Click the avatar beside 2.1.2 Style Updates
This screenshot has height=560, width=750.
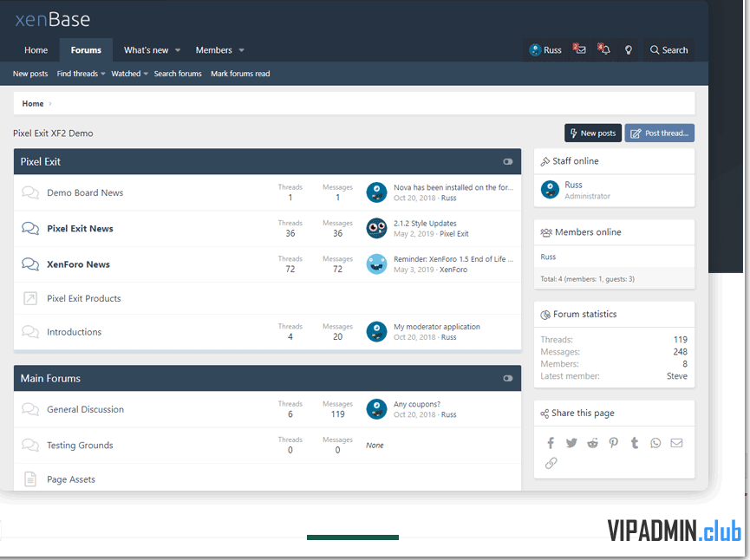376,228
